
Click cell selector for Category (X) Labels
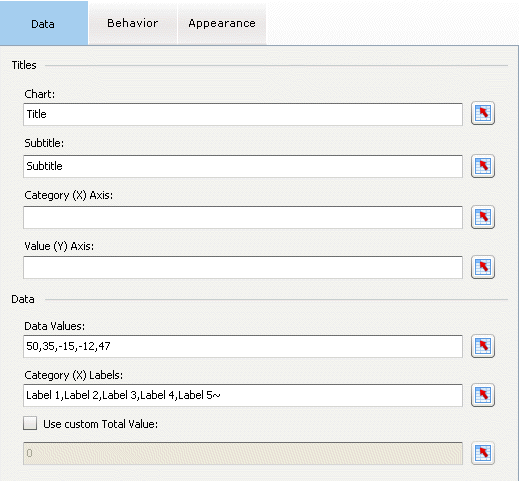tap(483, 395)
